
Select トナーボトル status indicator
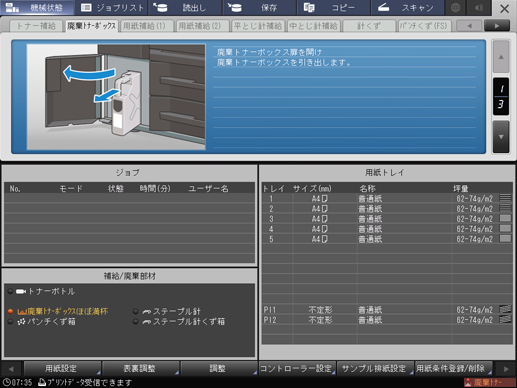10,291
